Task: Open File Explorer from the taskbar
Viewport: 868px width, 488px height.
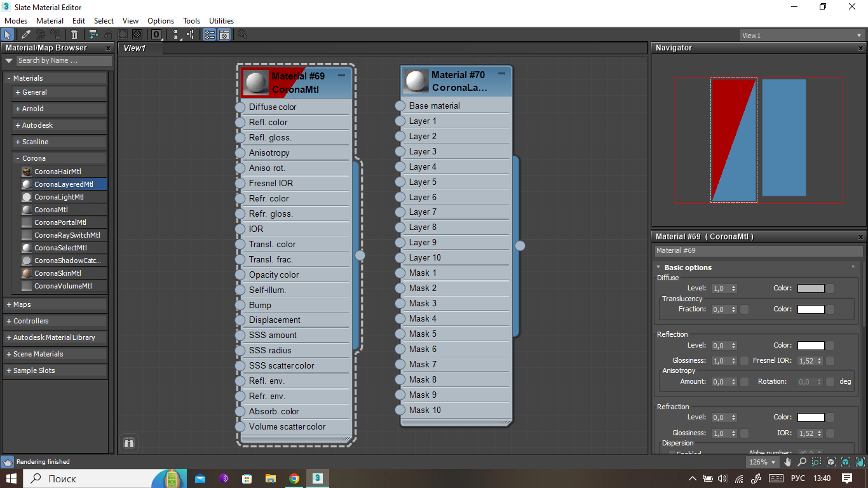Action: (x=270, y=478)
